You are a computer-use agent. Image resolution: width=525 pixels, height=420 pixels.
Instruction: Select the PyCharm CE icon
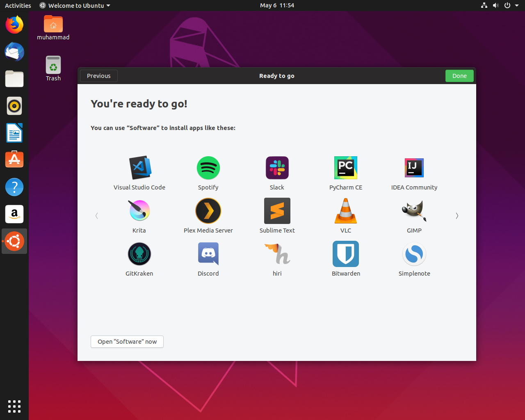(x=346, y=168)
